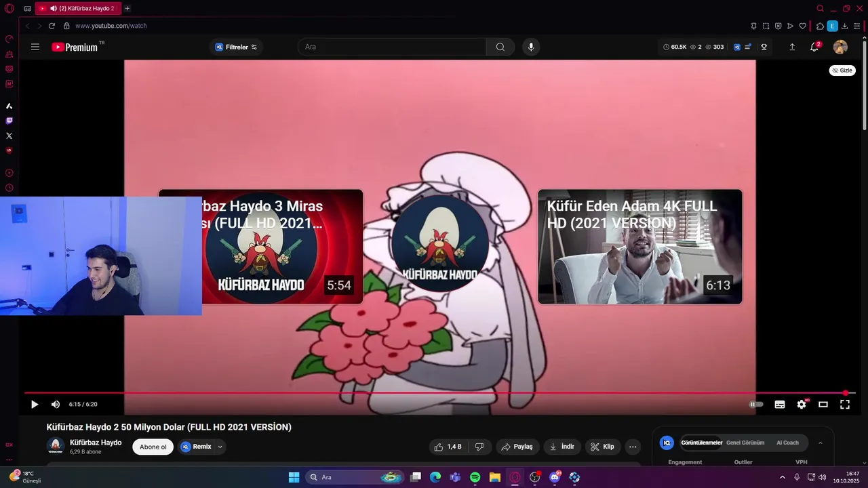Subscribe with Abone ol button

(153, 447)
